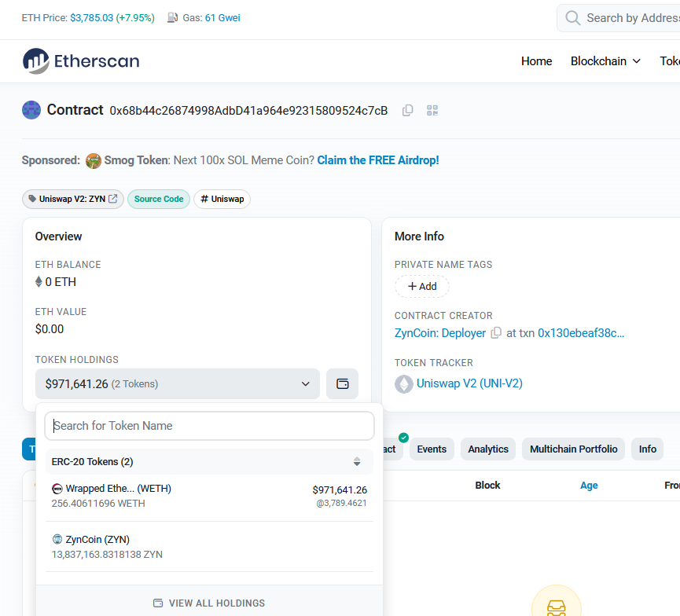Viewport: 680px width, 616px height.
Task: Click the ETH diamond icon by balance
Action: 39,282
